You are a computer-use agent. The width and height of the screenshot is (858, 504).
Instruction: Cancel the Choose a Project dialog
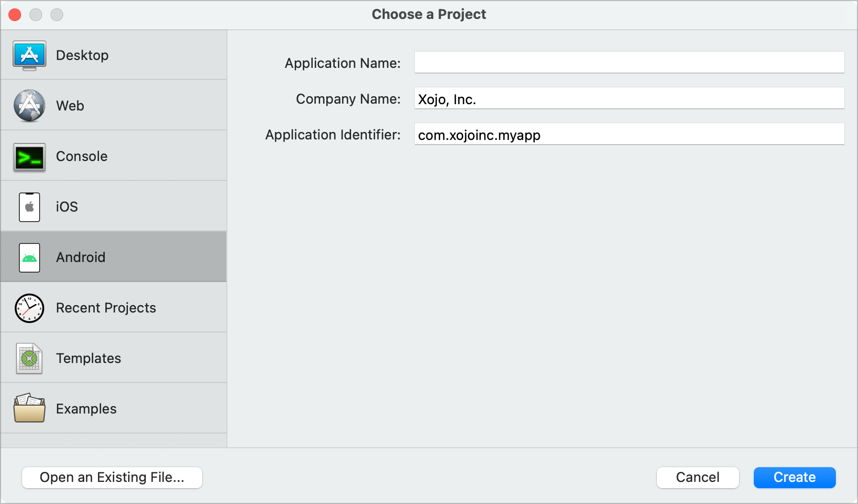(x=697, y=477)
